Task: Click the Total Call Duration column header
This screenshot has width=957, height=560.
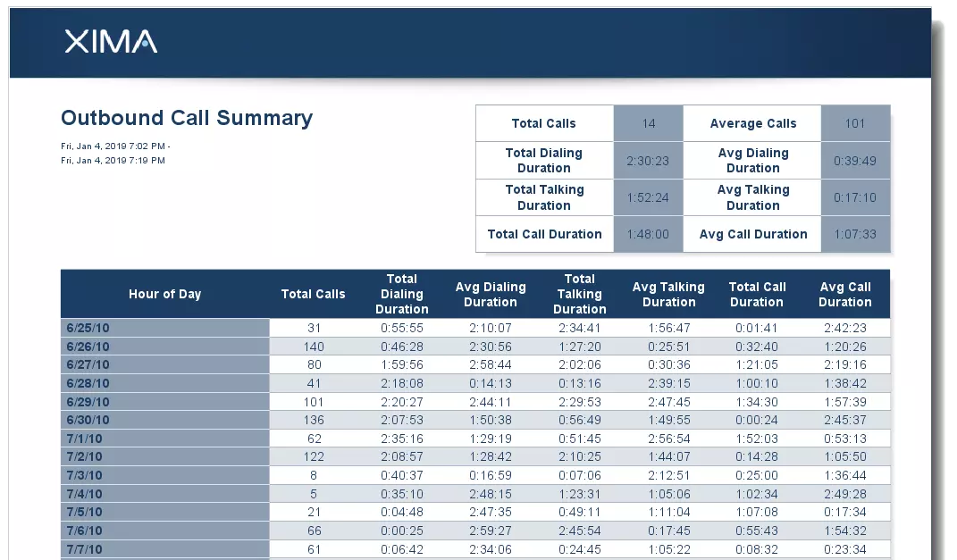Action: [757, 294]
